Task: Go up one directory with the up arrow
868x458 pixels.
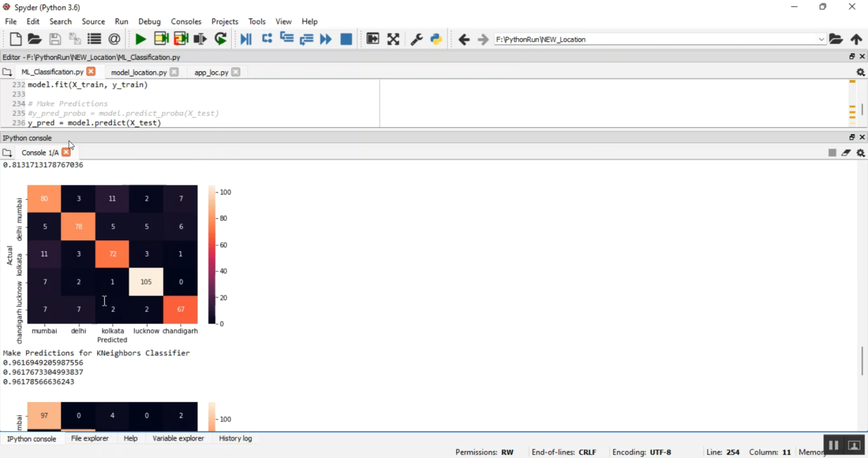Action: pyautogui.click(x=857, y=39)
